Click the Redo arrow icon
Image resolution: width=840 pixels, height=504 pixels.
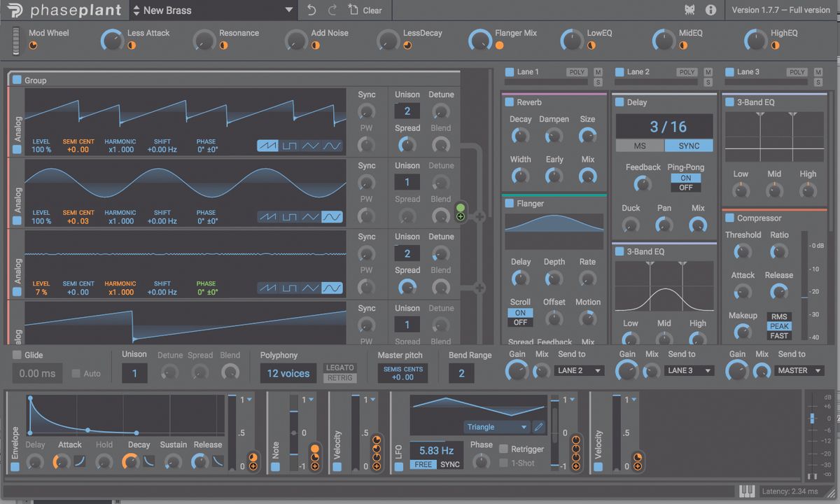(x=332, y=10)
